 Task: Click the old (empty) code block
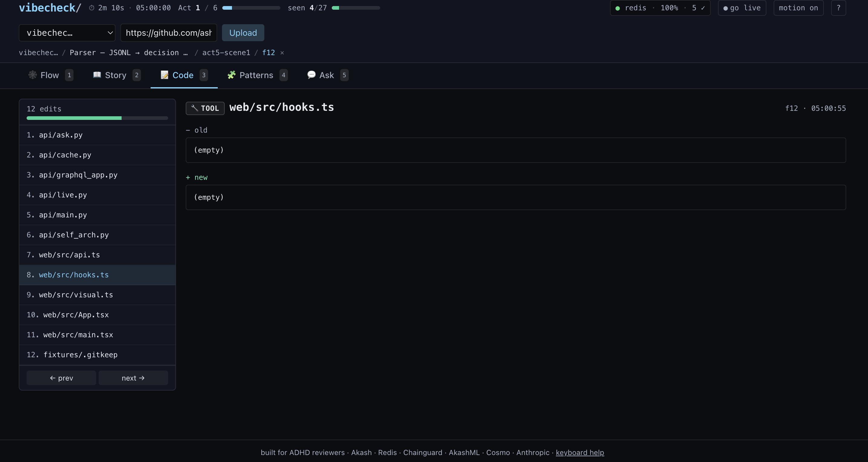516,150
